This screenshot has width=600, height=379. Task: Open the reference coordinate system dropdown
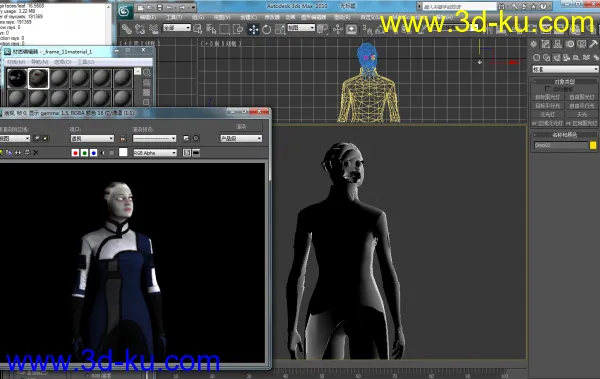coord(301,28)
